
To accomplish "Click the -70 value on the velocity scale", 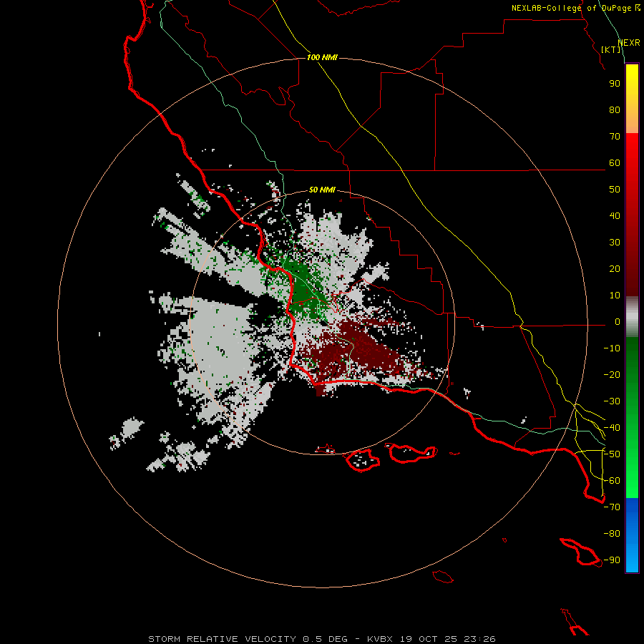I will (612, 507).
